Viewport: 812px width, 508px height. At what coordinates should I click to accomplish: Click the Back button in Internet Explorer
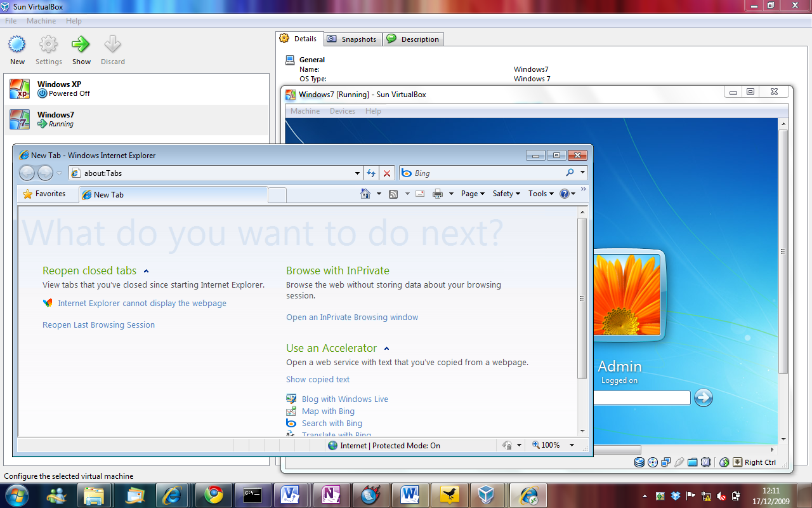[27, 173]
